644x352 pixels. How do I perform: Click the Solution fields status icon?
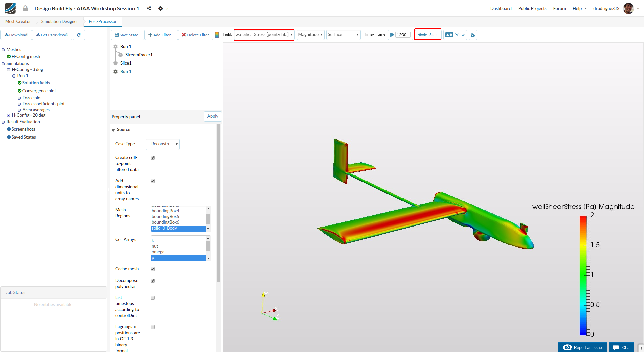19,83
